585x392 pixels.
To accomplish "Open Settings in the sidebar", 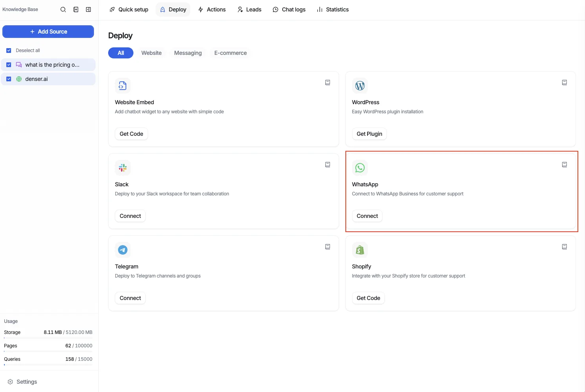I will [22, 382].
